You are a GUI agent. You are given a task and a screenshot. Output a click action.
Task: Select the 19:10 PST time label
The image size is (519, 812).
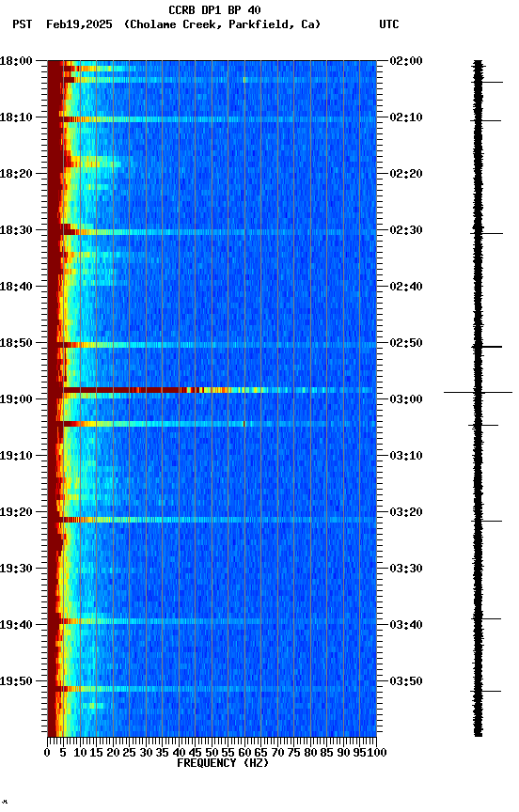(16, 456)
